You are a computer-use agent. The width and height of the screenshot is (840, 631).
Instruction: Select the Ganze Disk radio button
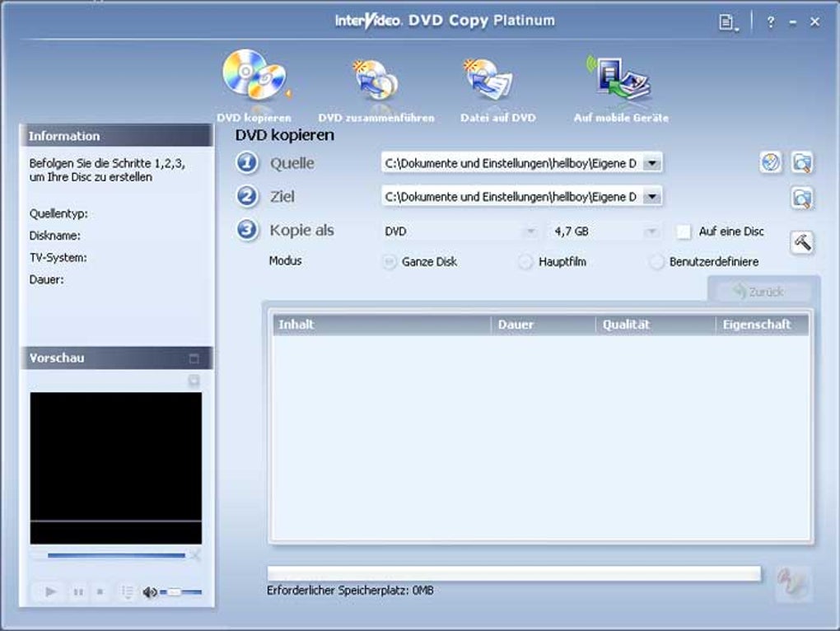390,262
